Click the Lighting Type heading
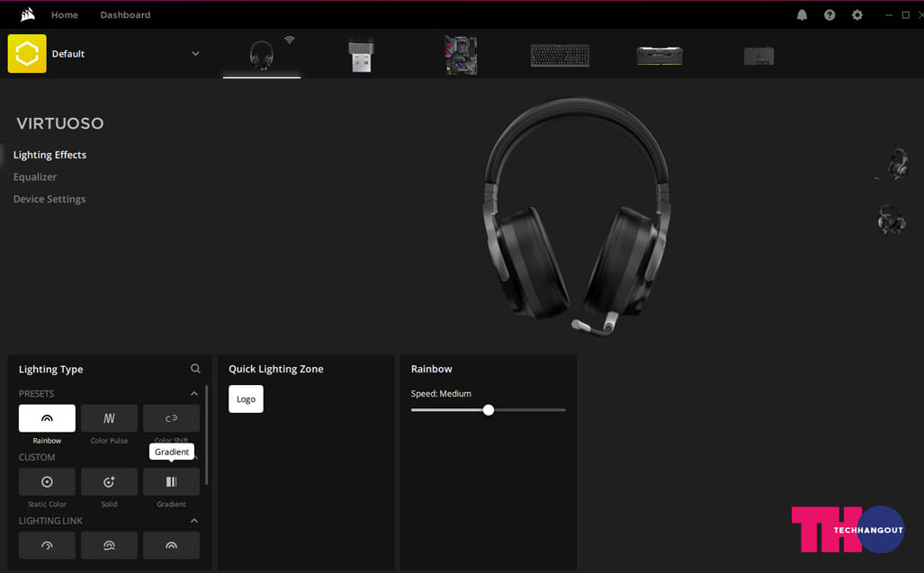 pyautogui.click(x=50, y=369)
